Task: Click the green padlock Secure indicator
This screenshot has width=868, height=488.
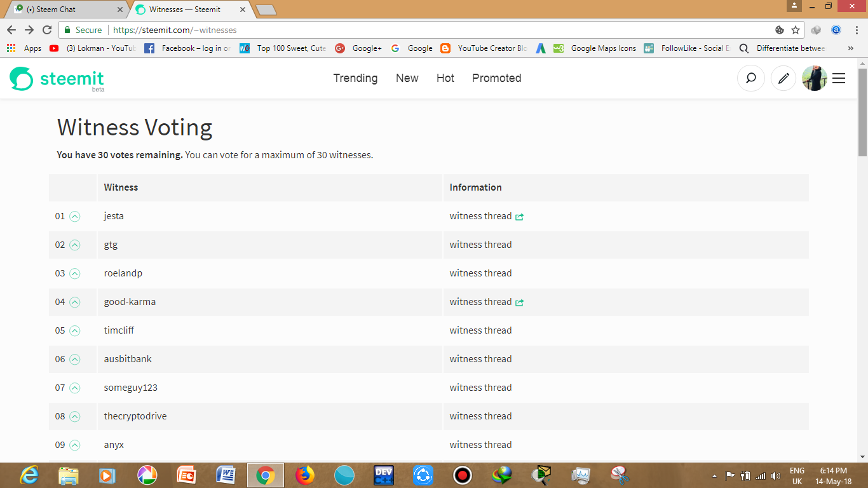Action: 83,30
